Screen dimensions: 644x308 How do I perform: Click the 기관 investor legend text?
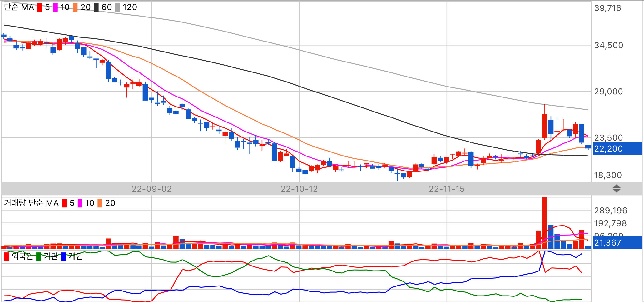coord(51,256)
